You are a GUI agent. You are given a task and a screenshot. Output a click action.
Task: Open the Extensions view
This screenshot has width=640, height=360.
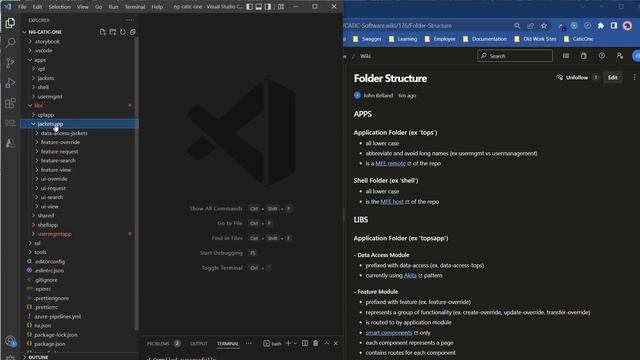coord(10,103)
